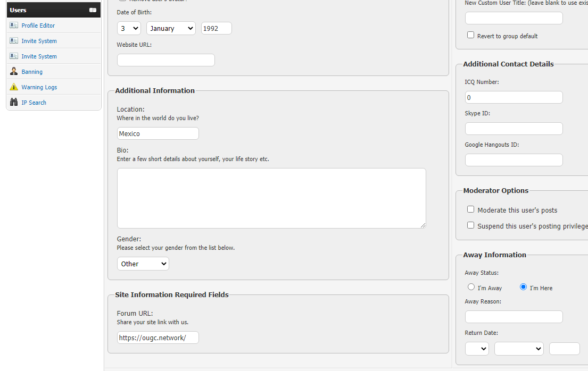The image size is (588, 371).
Task: Enable Revert to group default checkbox
Action: 470,35
